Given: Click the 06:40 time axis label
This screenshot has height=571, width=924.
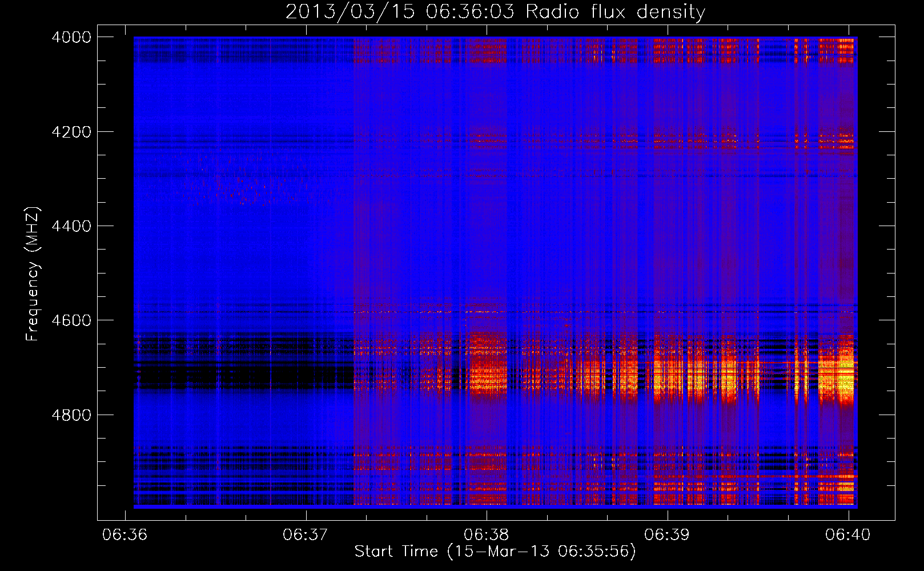Looking at the screenshot, I should [x=847, y=534].
